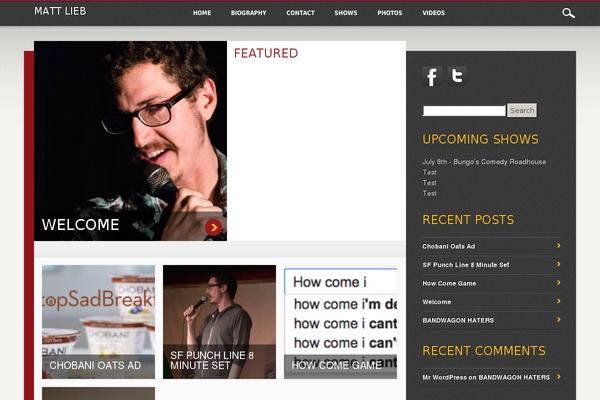The height and width of the screenshot is (400, 600).
Task: Click arrow beside Chobani Oats Ad post
Action: click(559, 246)
